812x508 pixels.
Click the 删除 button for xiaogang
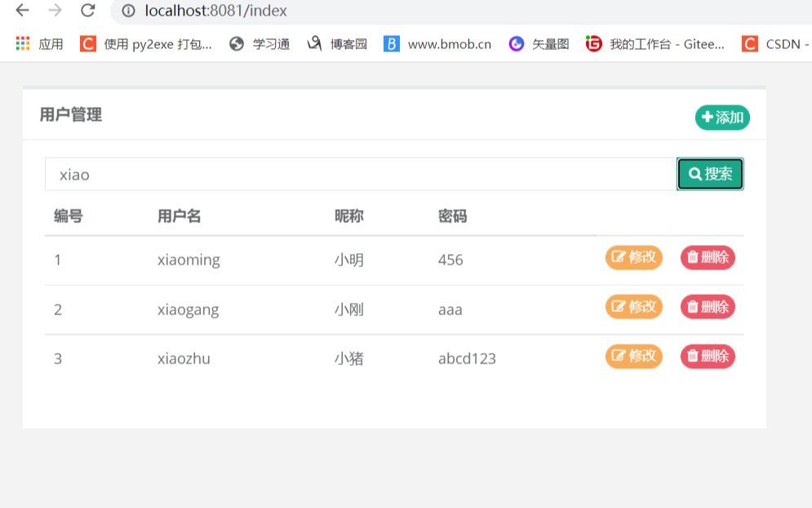[708, 307]
